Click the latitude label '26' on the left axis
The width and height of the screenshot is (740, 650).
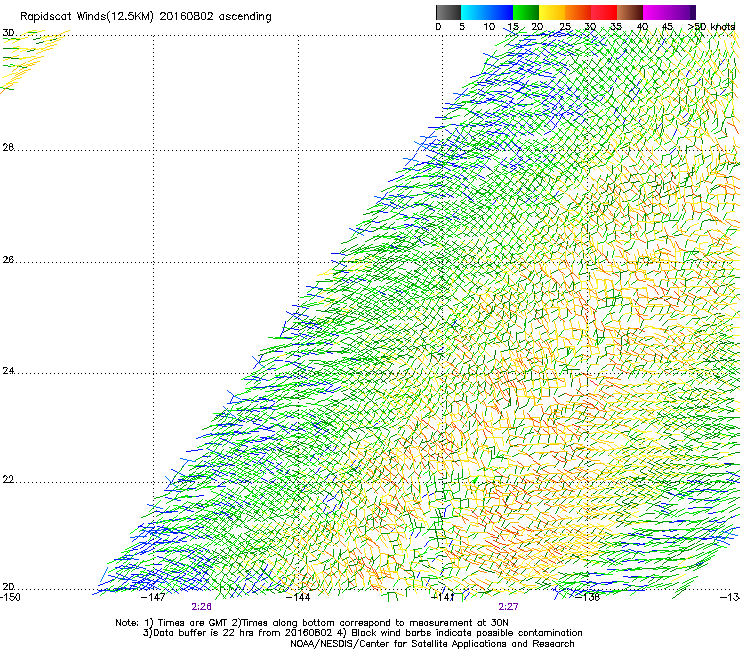8,260
